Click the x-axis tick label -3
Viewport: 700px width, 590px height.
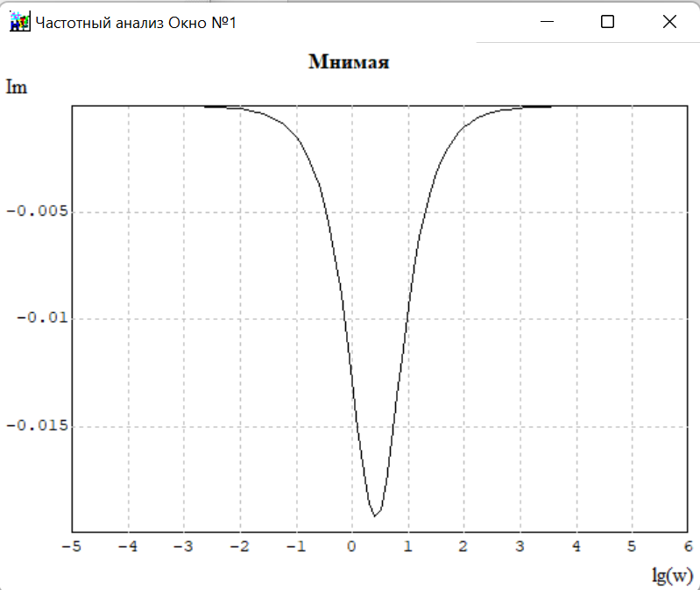[183, 546]
